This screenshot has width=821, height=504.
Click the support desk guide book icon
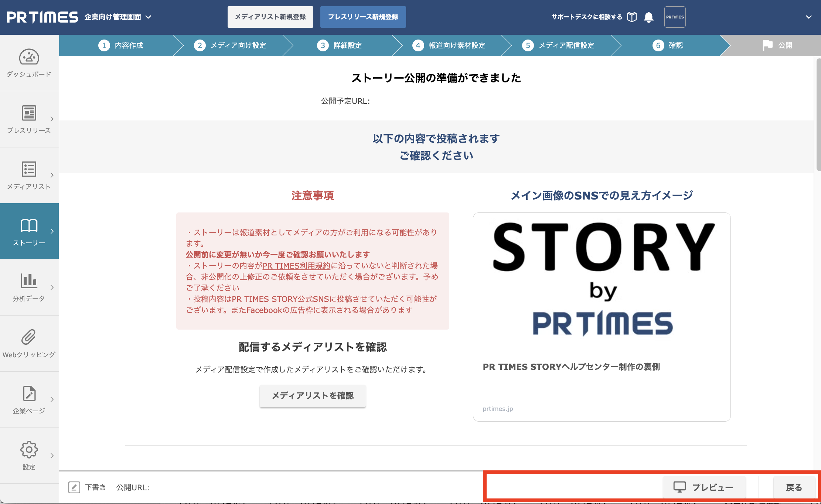[x=632, y=17]
